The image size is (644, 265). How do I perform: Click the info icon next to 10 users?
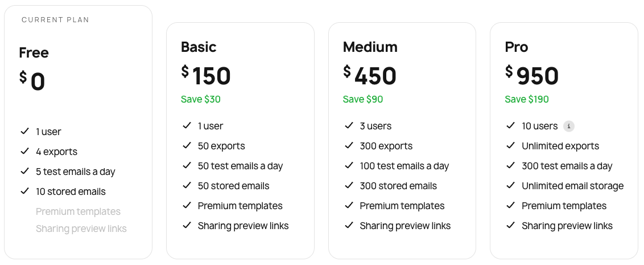(568, 126)
